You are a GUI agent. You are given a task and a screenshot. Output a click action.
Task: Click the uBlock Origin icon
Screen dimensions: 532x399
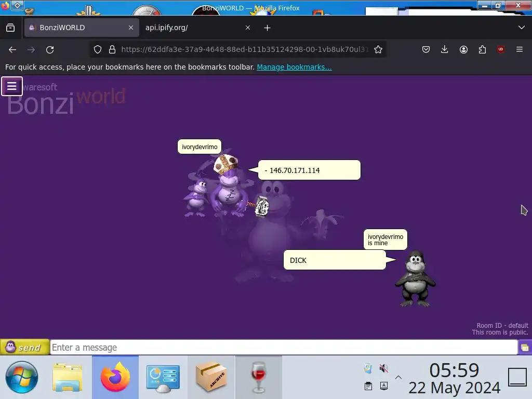(x=501, y=49)
